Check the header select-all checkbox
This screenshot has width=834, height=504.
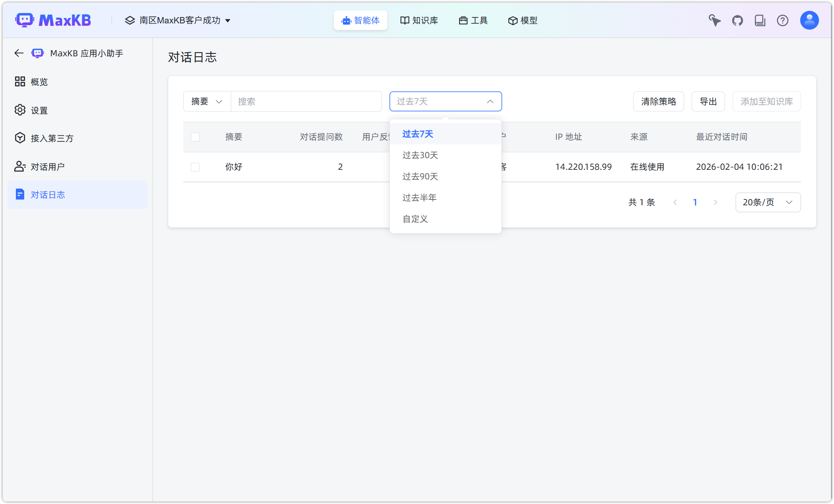click(195, 137)
